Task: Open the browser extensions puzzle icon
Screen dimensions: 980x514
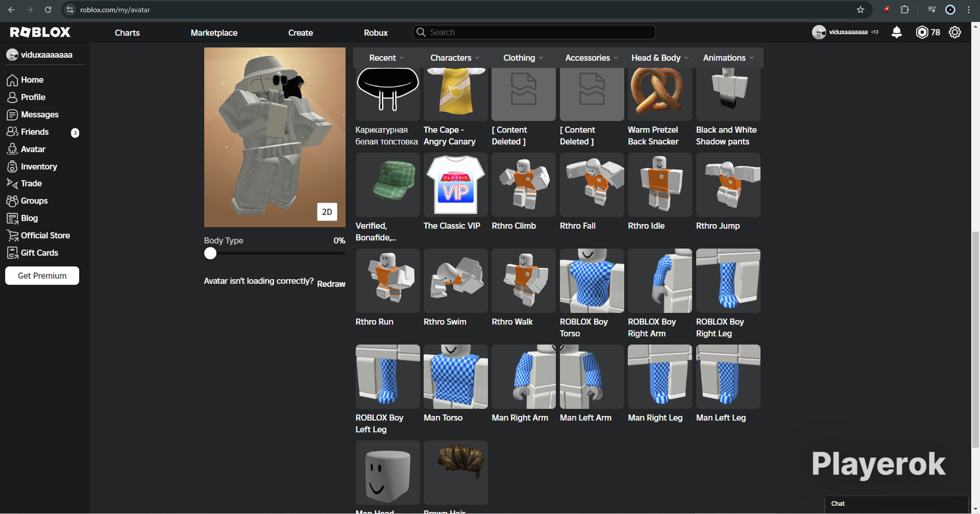Action: 905,10
